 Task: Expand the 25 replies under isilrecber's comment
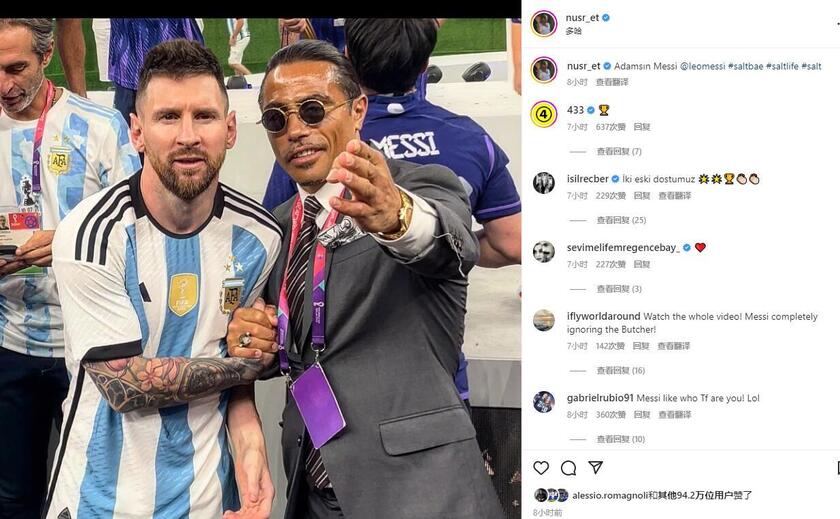click(621, 220)
